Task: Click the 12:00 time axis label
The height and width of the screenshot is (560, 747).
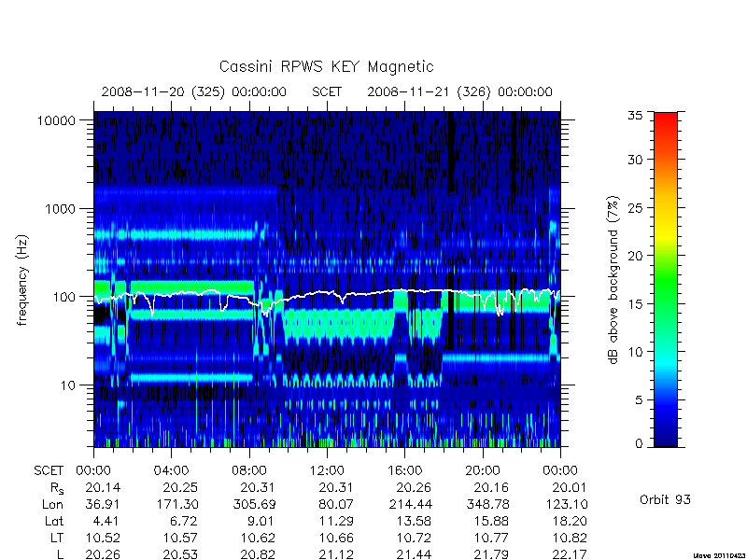Action: click(x=327, y=471)
